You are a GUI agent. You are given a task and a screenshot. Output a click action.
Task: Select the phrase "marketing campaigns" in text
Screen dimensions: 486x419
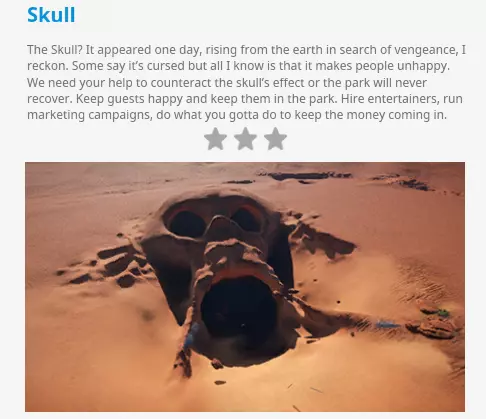tap(89, 115)
